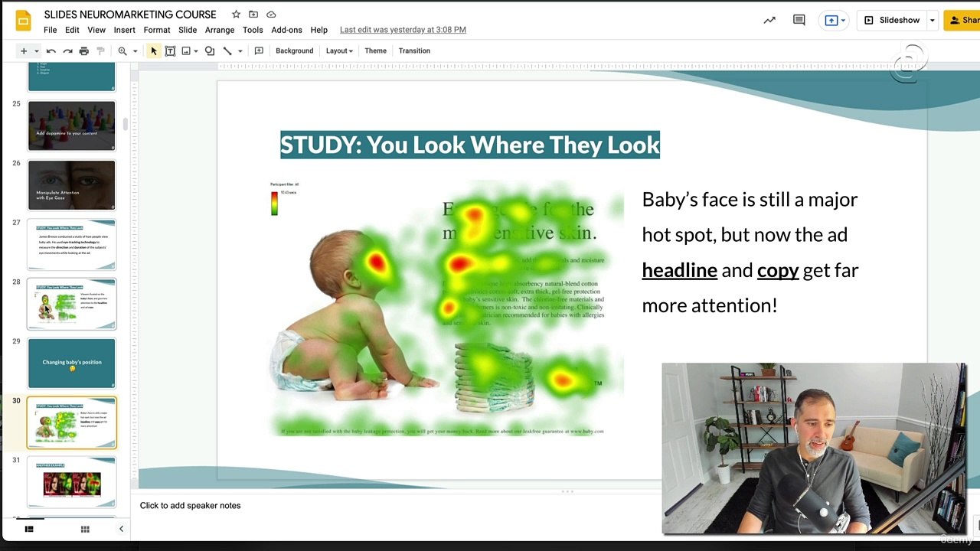Open the zoom level dropdown arrow
This screenshot has width=980, height=551.
[135, 51]
